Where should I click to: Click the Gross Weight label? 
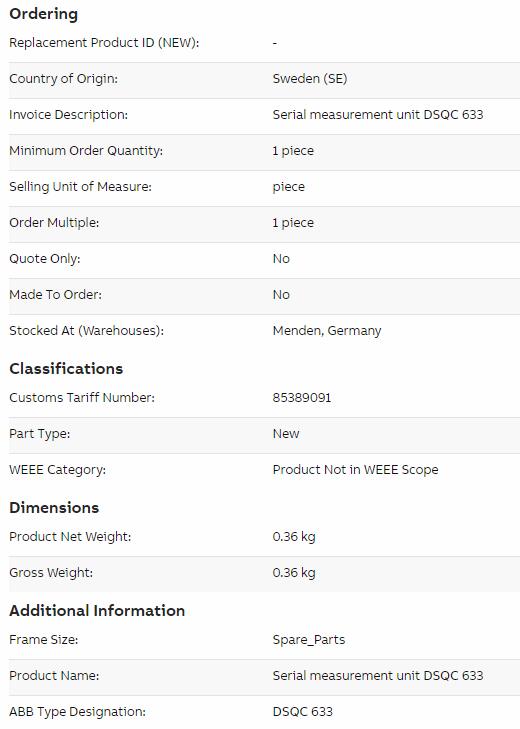[51, 573]
